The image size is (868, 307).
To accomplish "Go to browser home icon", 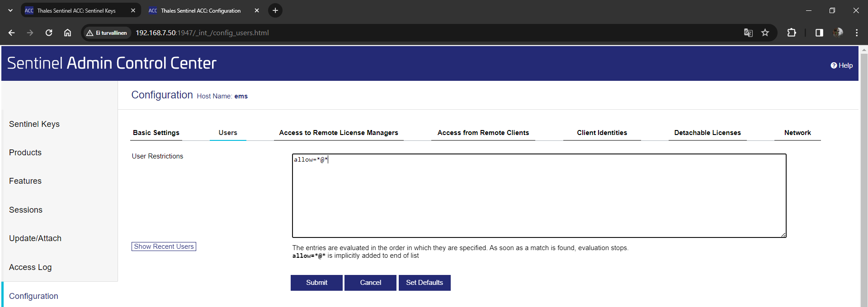I will (67, 33).
